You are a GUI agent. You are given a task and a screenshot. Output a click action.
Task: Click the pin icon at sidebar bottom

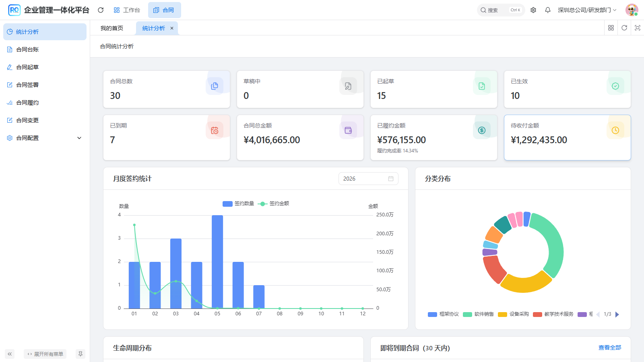tap(80, 354)
